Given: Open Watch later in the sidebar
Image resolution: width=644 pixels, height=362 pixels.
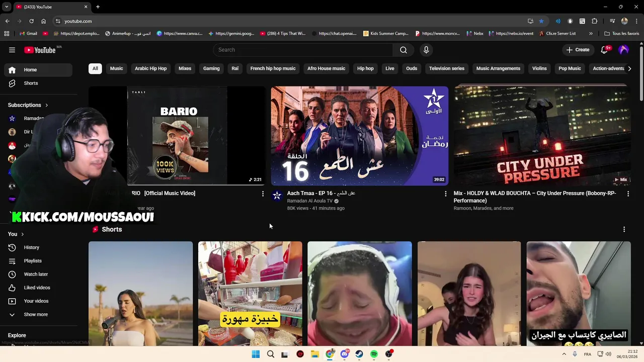Looking at the screenshot, I should (38, 274).
